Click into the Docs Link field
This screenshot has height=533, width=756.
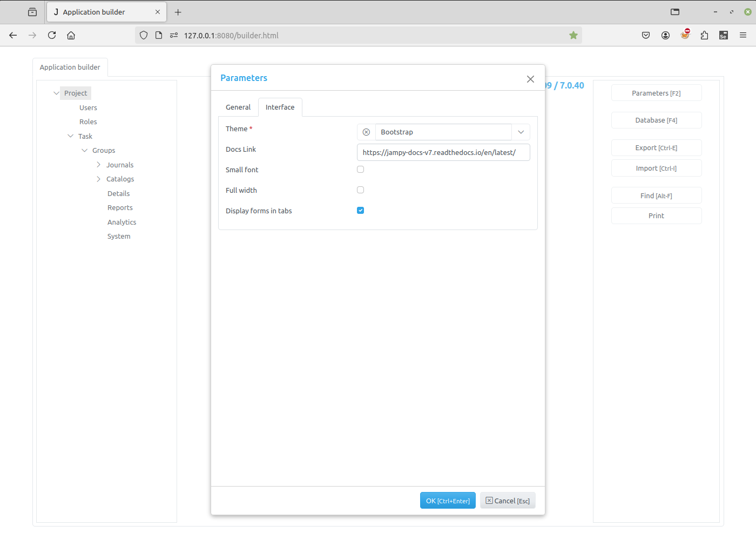click(443, 152)
